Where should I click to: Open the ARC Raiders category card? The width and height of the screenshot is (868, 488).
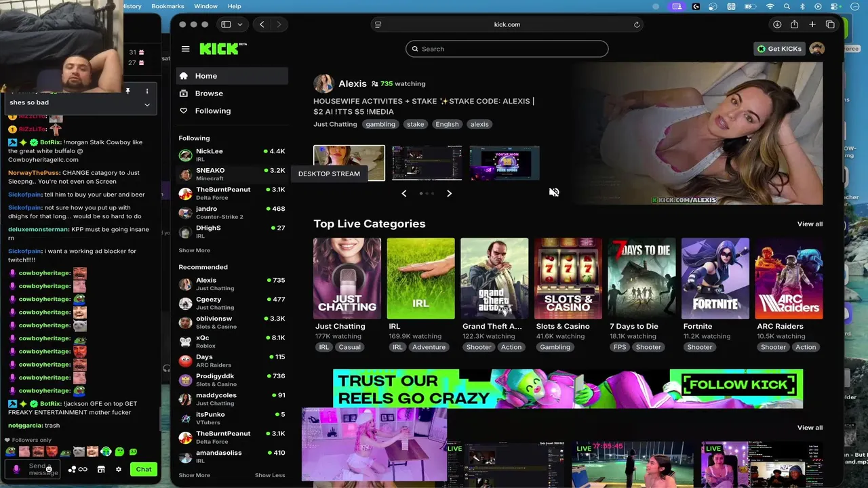point(789,279)
